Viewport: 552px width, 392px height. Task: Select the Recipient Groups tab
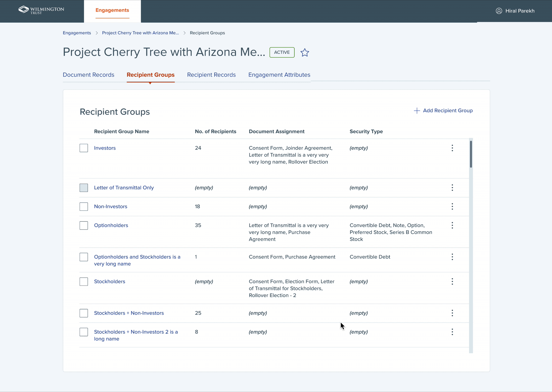pos(150,75)
